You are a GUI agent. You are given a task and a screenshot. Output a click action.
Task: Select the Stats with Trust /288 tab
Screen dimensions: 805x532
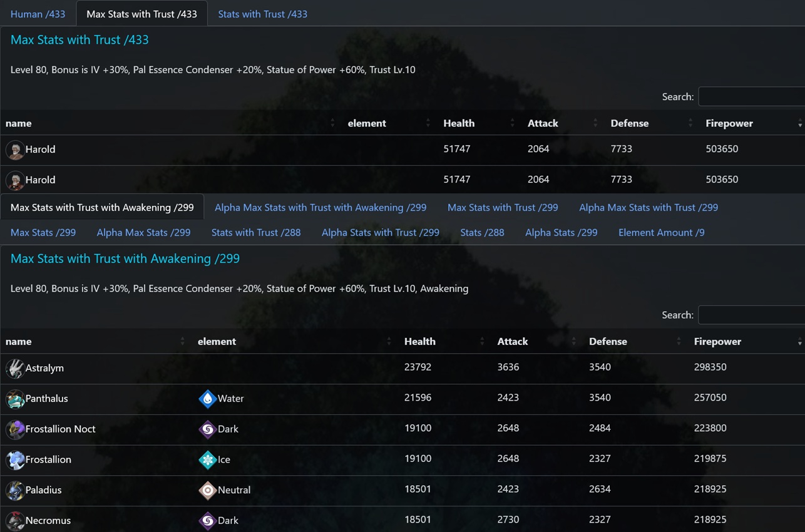tap(256, 232)
